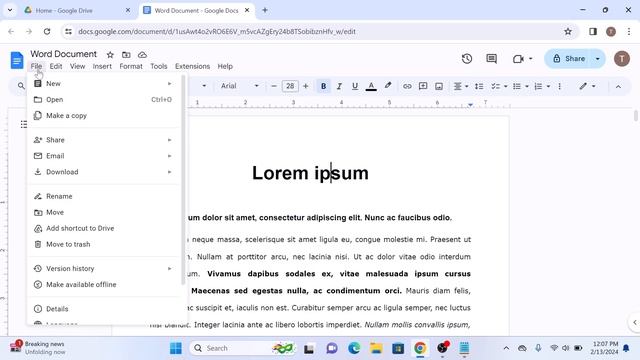Screen dimensions: 640x360
Task: Open the numbered list dropdown
Action: coord(542,86)
